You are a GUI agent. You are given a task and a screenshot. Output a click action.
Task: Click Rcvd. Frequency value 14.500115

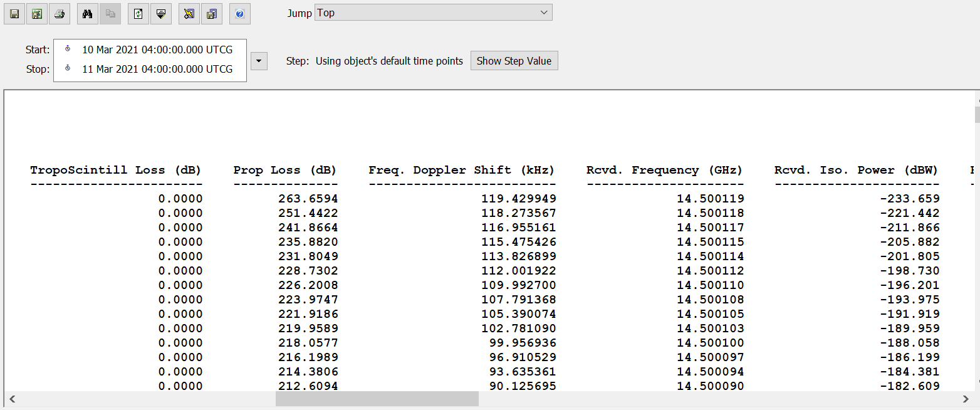coord(711,242)
